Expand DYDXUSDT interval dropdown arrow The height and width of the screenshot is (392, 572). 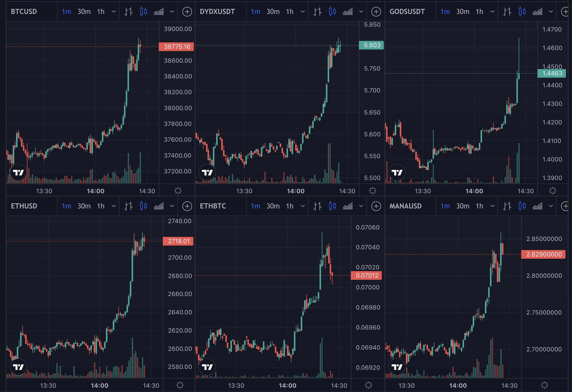[x=303, y=12]
